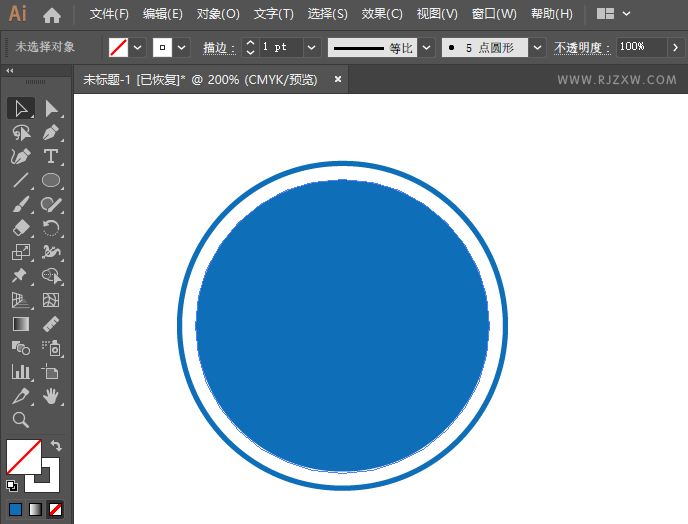The image size is (688, 524).
Task: Open the brush definition dropdown
Action: coord(537,47)
